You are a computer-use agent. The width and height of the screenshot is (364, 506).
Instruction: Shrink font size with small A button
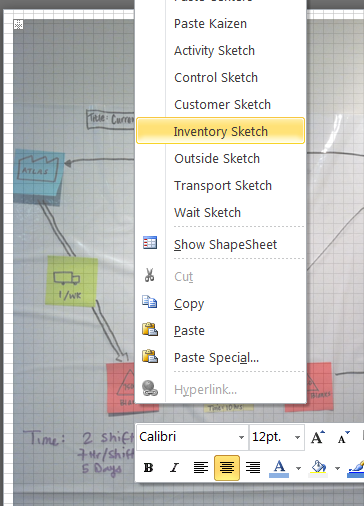click(x=344, y=437)
